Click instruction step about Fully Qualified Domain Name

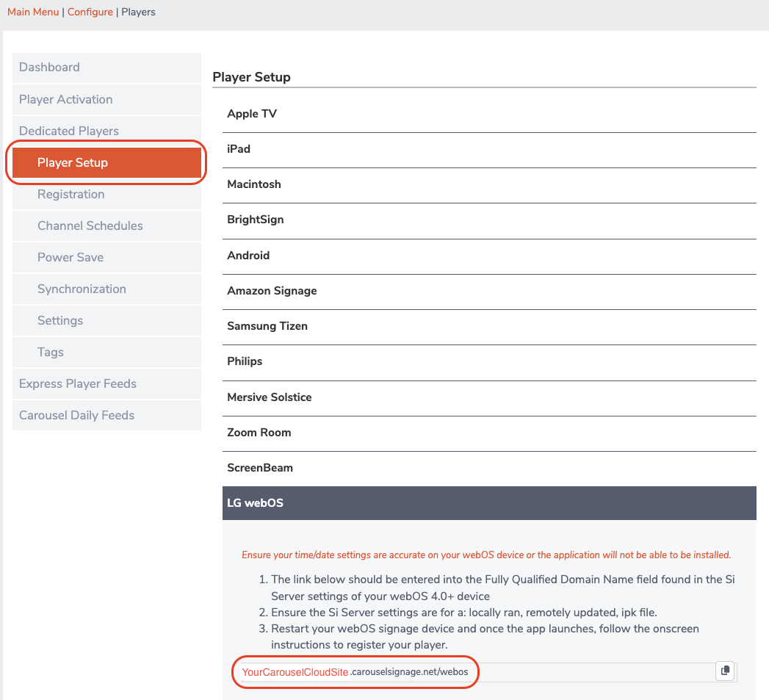coord(502,588)
